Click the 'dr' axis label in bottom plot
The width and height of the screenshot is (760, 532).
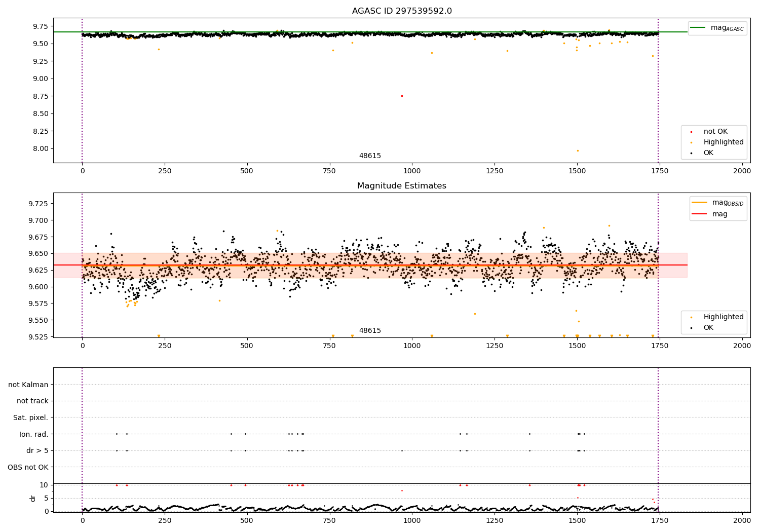pyautogui.click(x=33, y=498)
